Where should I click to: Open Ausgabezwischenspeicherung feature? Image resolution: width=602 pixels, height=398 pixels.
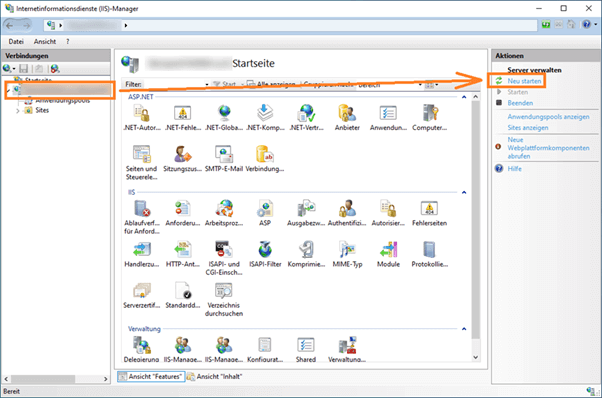[x=306, y=213]
